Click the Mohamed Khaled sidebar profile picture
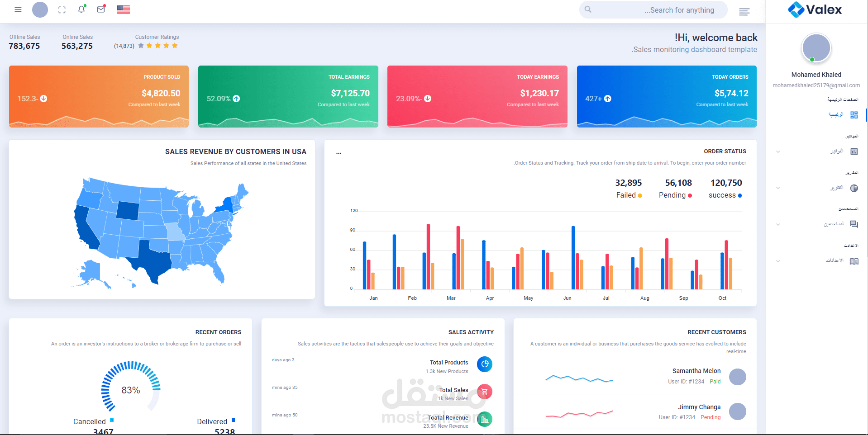Screen dimensions: 868x435 tap(816, 47)
